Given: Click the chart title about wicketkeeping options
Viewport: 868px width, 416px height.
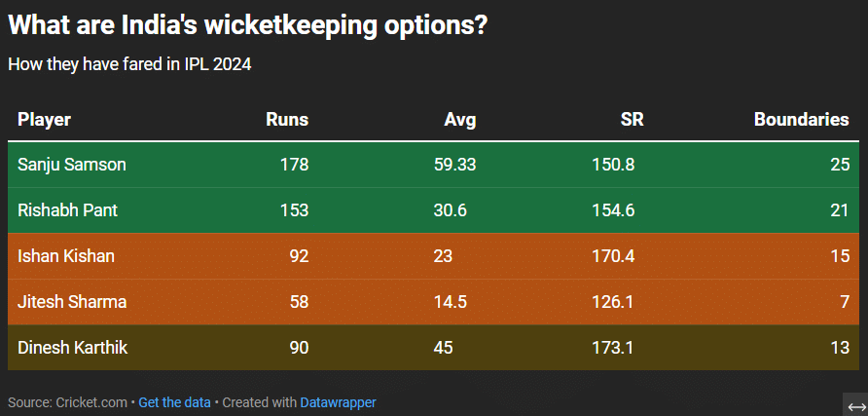Looking at the screenshot, I should pyautogui.click(x=247, y=26).
